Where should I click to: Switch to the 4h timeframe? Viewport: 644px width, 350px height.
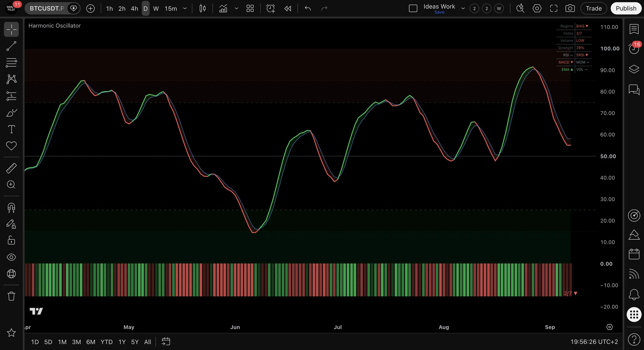click(x=134, y=9)
